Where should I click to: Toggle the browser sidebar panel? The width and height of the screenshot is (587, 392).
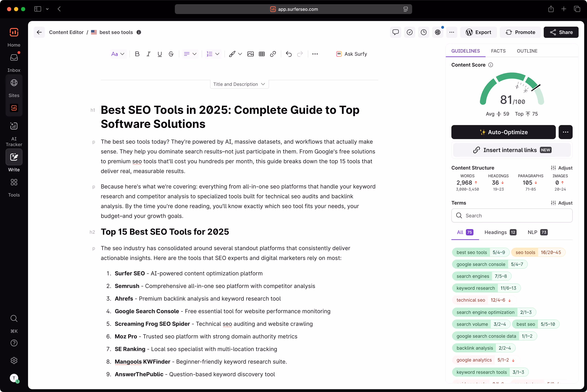click(37, 9)
